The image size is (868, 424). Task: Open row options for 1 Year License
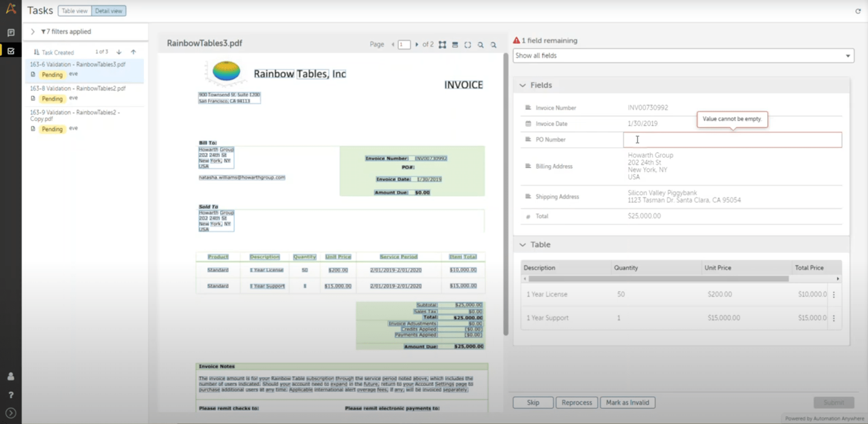[x=834, y=294]
